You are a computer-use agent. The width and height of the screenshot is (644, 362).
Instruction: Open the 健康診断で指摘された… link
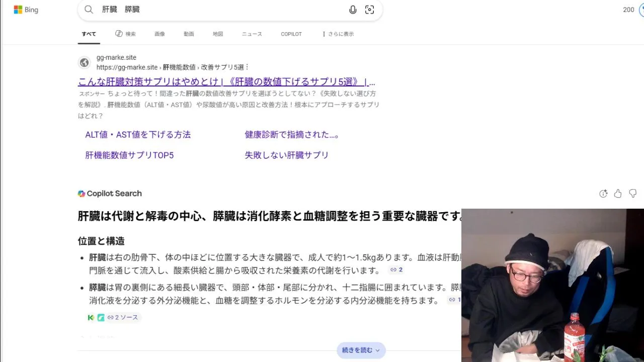[x=292, y=135]
